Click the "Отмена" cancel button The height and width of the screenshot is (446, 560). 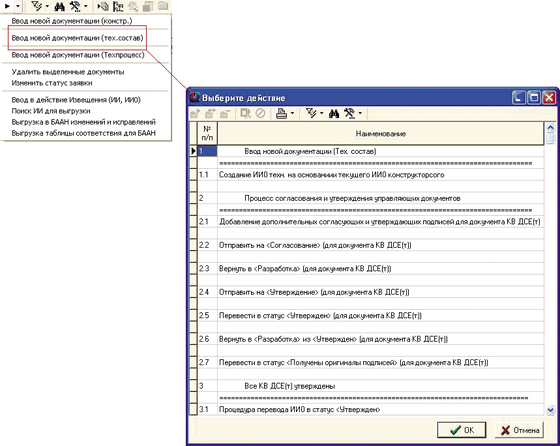click(520, 430)
